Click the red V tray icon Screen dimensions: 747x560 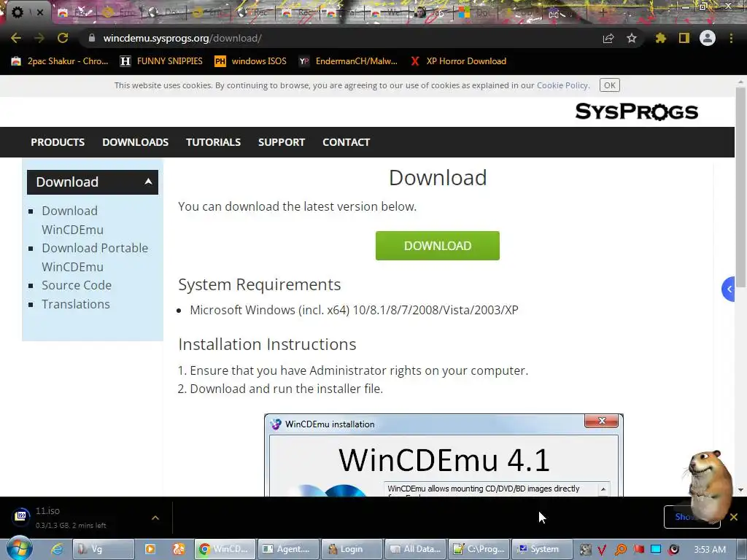click(x=602, y=550)
